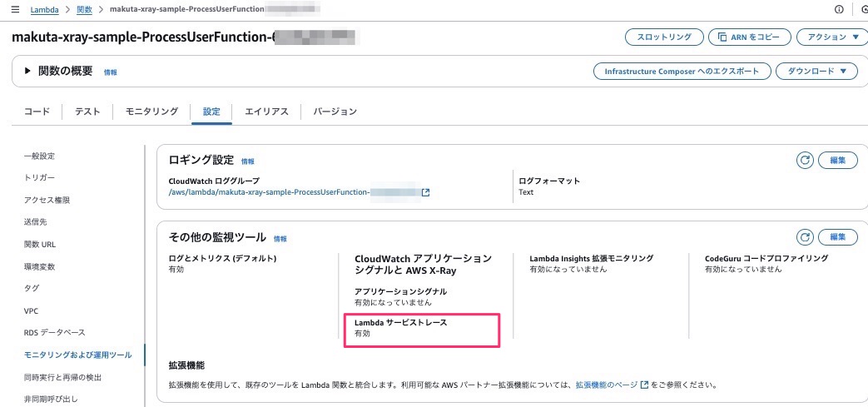The image size is (868, 407).
Task: Open アクセス権限 in the side menu
Action: [x=47, y=200]
